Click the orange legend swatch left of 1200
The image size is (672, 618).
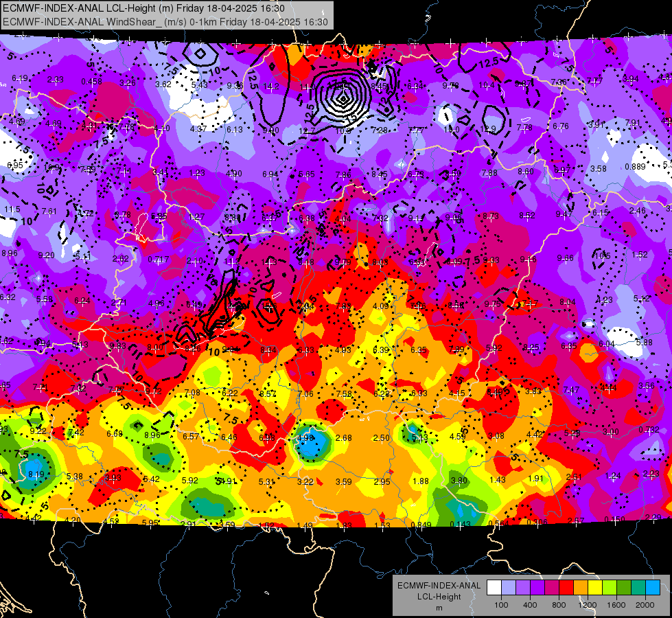click(580, 588)
